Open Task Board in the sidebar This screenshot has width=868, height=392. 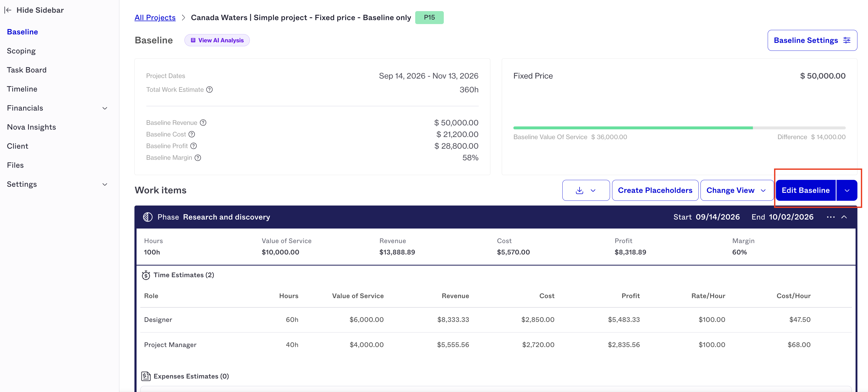pos(27,70)
